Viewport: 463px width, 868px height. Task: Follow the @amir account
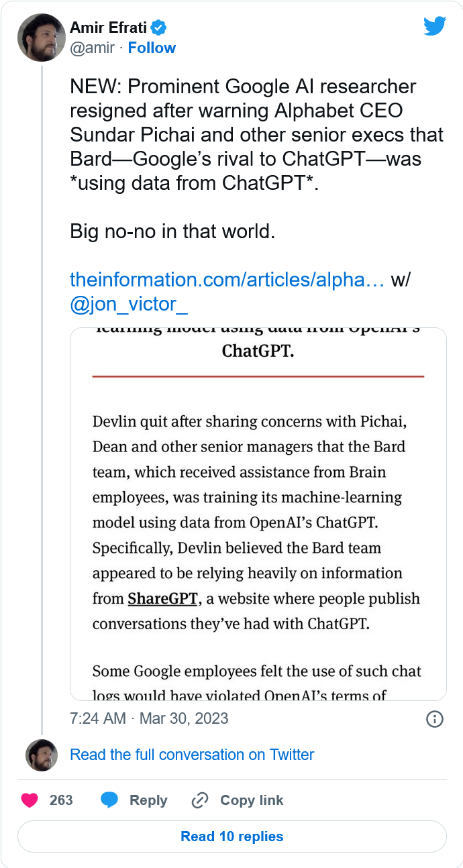click(152, 48)
